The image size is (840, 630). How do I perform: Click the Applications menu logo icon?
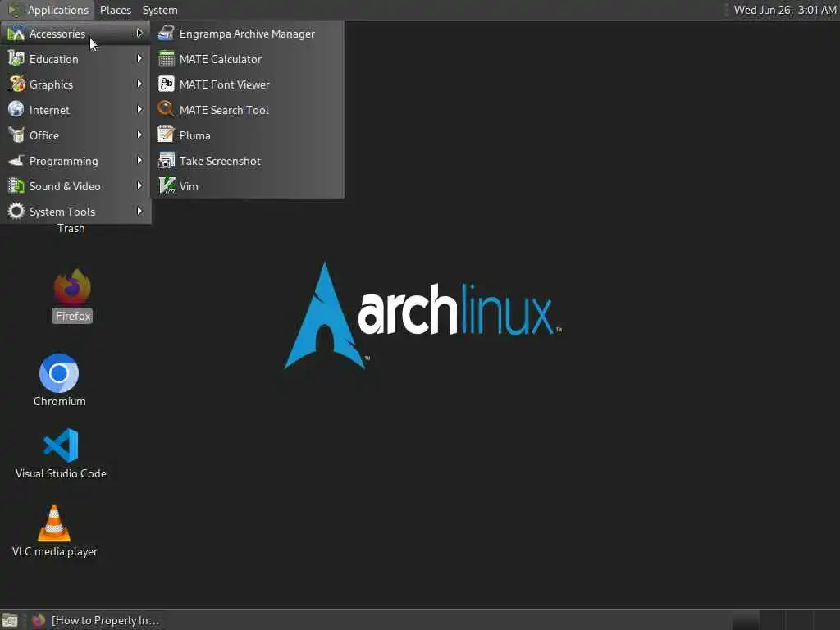pos(15,10)
